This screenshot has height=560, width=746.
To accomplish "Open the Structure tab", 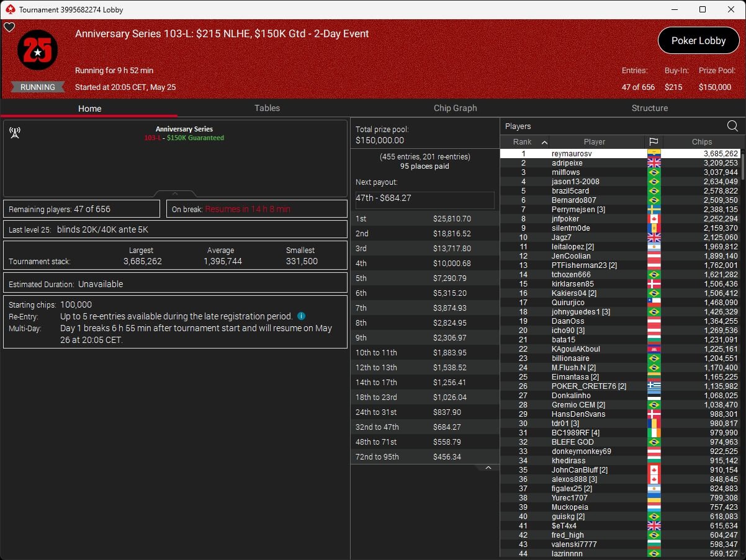I will pos(649,108).
